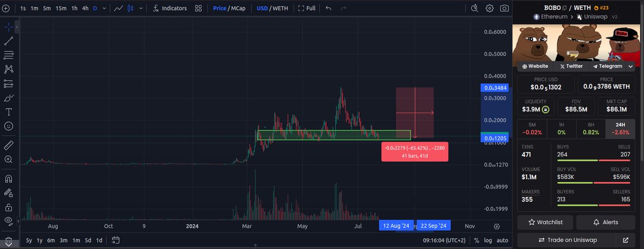Select the 1h time interval

(x=74, y=8)
